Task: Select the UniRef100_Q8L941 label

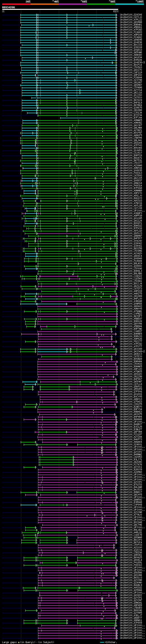Action: click(131, 140)
